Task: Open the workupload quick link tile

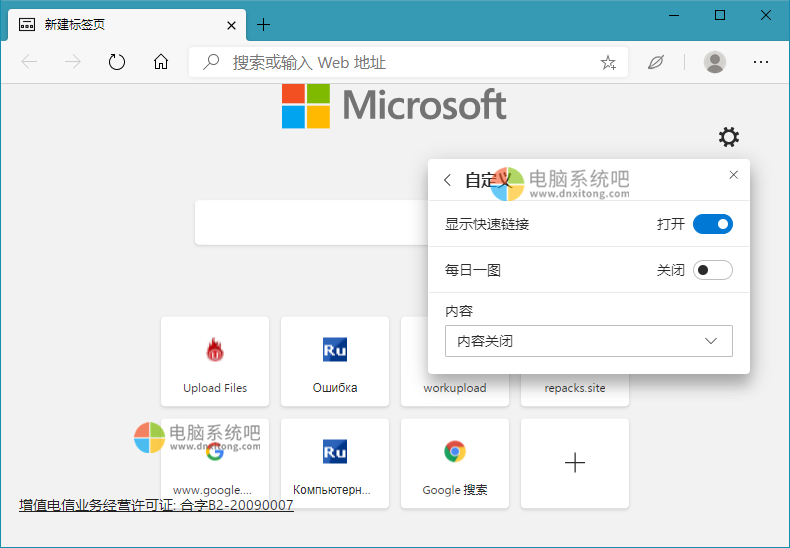Action: click(x=454, y=389)
